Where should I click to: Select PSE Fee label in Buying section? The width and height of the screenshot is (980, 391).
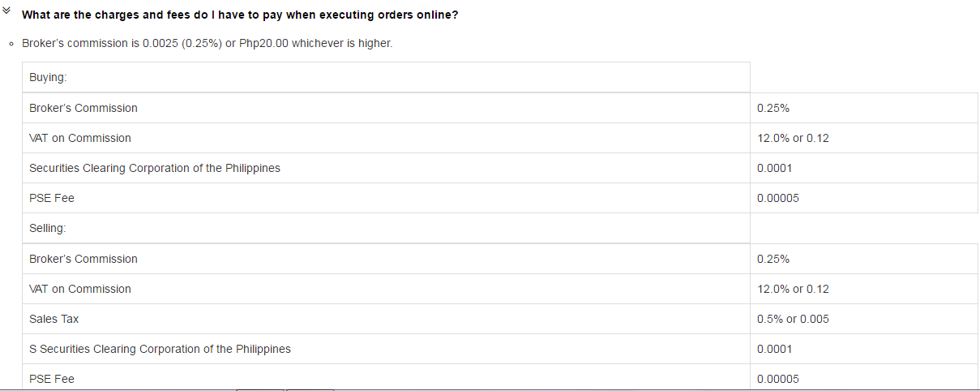point(52,198)
